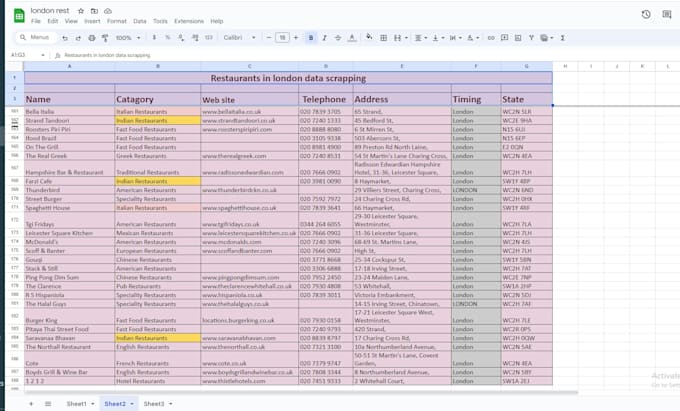Open the comments panel icon

(667, 14)
